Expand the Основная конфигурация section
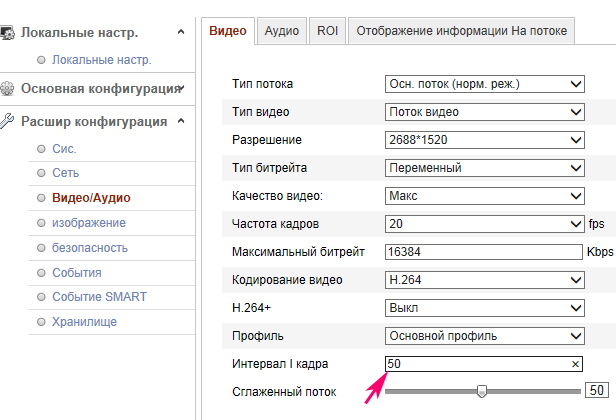Viewport: 616px width, 420px height. 182,88
